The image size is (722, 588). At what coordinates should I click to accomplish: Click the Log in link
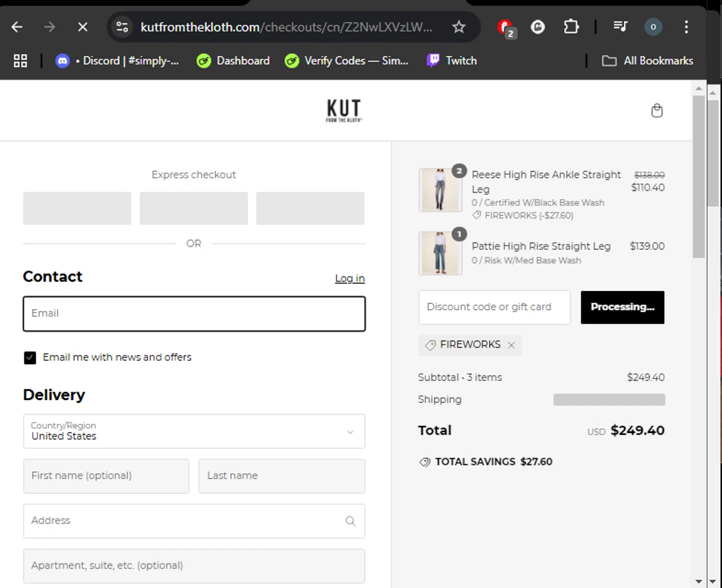(x=350, y=278)
